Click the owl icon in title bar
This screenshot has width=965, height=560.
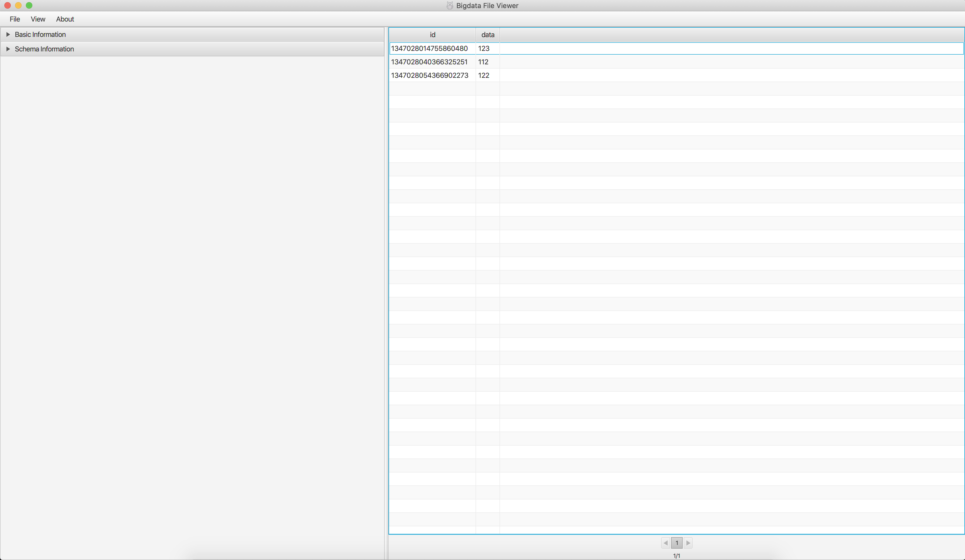pos(450,5)
